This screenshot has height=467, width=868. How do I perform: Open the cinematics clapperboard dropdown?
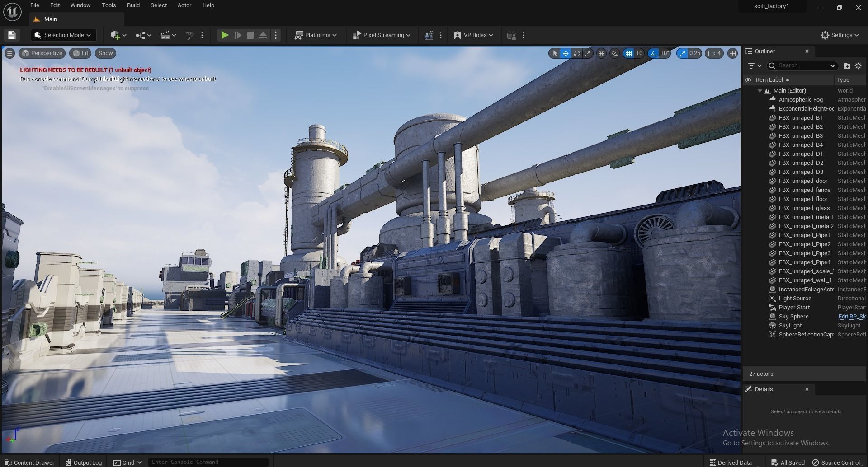point(168,35)
